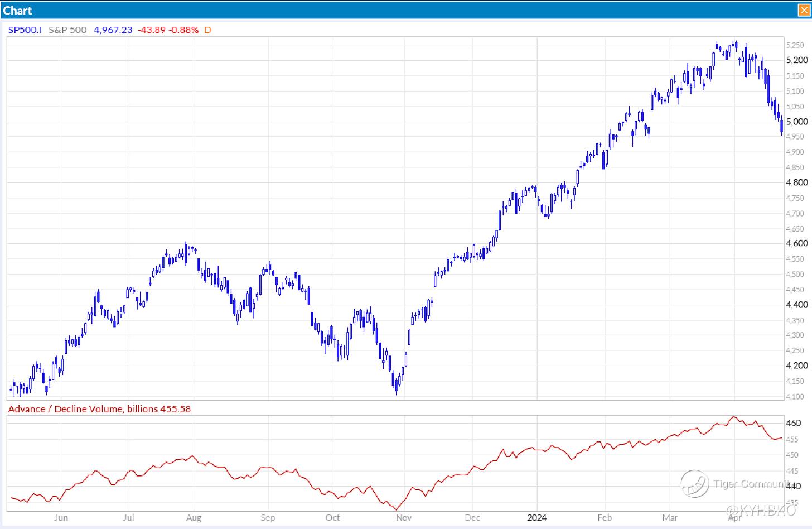
Task: Select the S&P 500 index name
Action: coord(67,30)
